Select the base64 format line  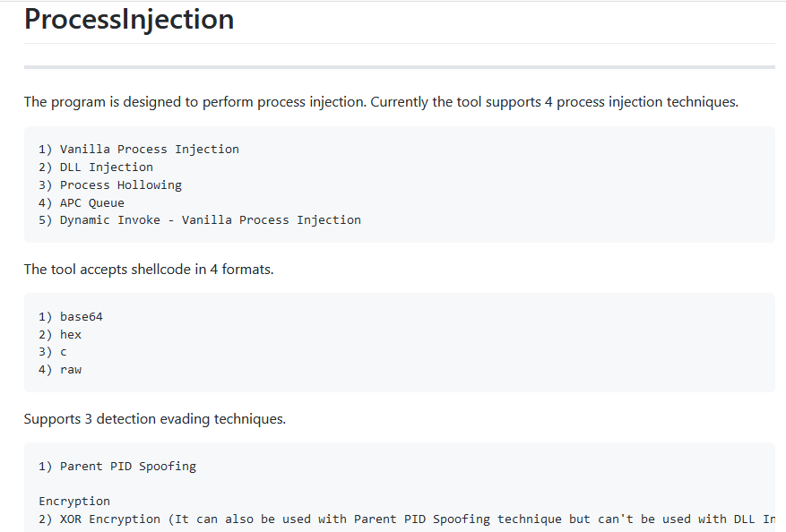[71, 316]
